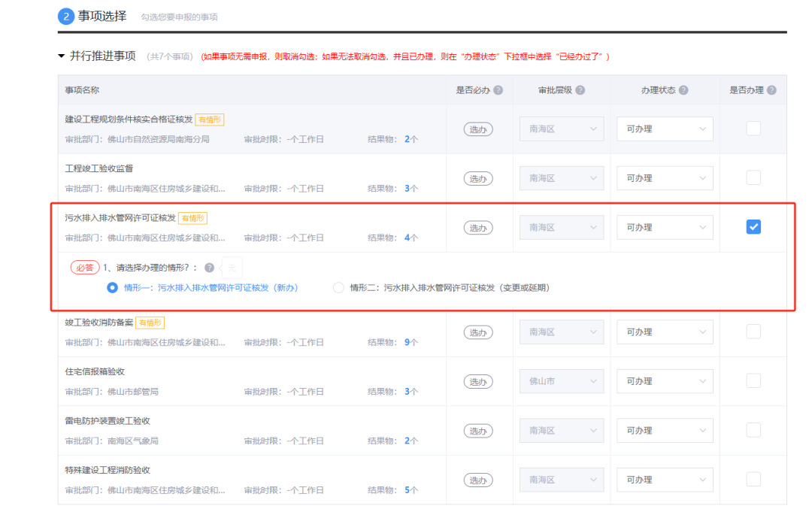
Task: Click help icon next to 是否必办 header
Action: pyautogui.click(x=498, y=90)
